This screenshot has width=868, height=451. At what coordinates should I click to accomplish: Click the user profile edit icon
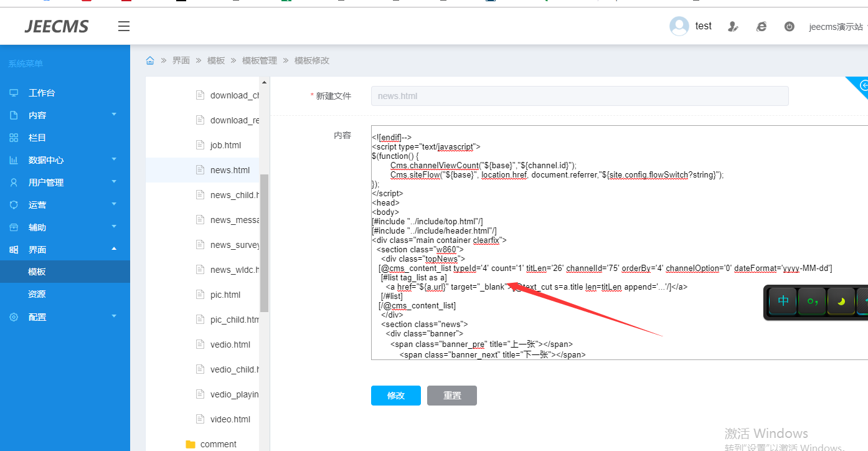click(733, 27)
